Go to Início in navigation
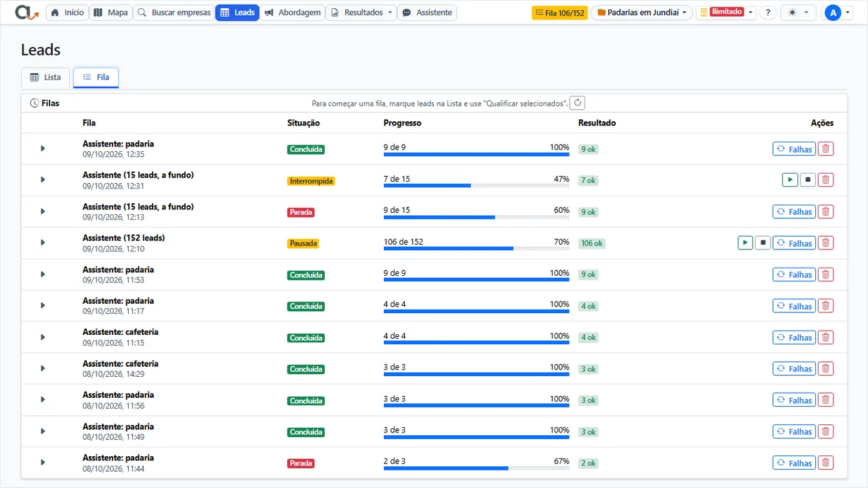The image size is (868, 488). click(x=68, y=13)
